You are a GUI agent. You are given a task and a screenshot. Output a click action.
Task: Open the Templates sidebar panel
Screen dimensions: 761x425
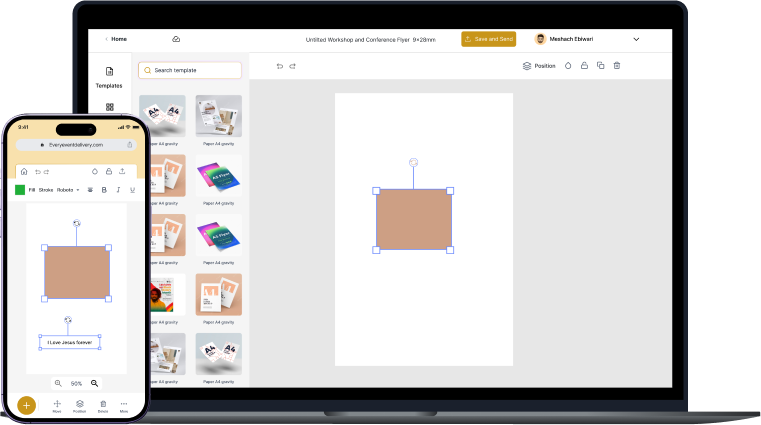tap(109, 77)
